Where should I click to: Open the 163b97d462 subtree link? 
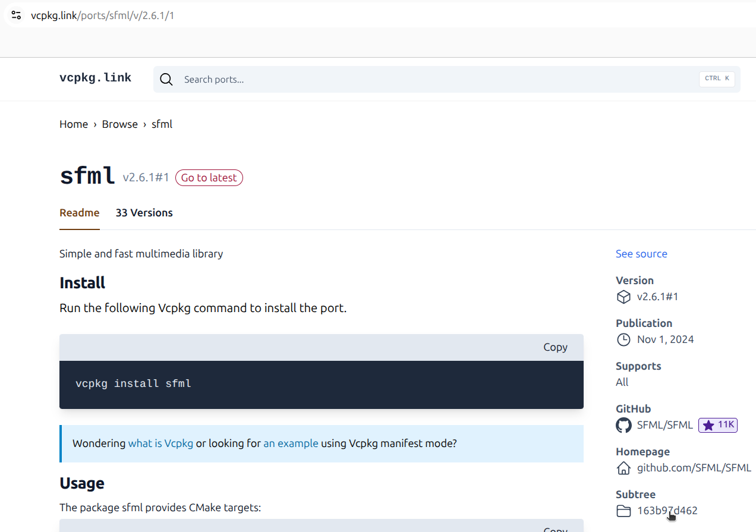(x=667, y=511)
